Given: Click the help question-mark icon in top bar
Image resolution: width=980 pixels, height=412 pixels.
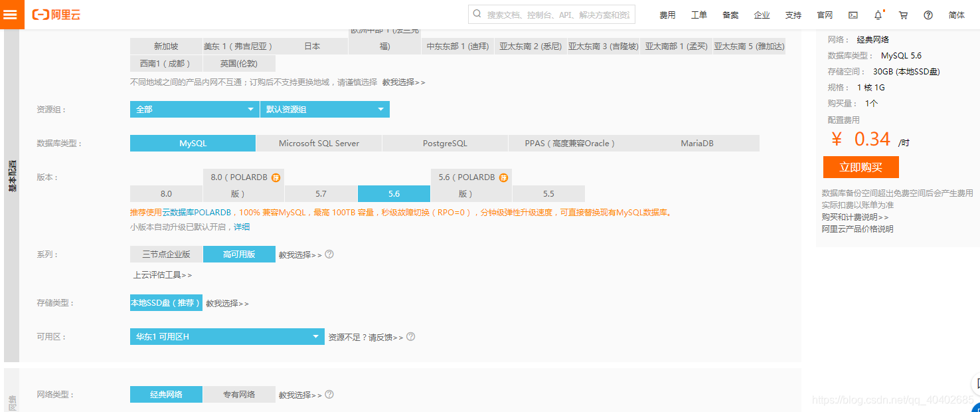Looking at the screenshot, I should [x=928, y=14].
